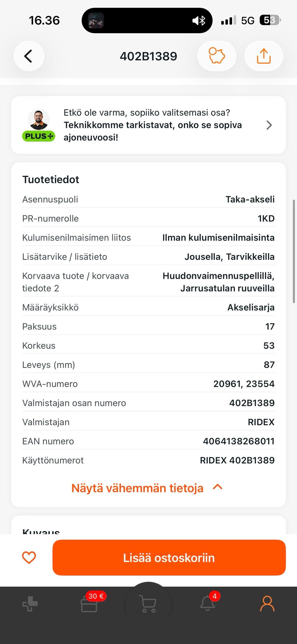This screenshot has width=297, height=644.
Task: Tap the Teknikkomme tarkistavat banner text
Action: 153,125
